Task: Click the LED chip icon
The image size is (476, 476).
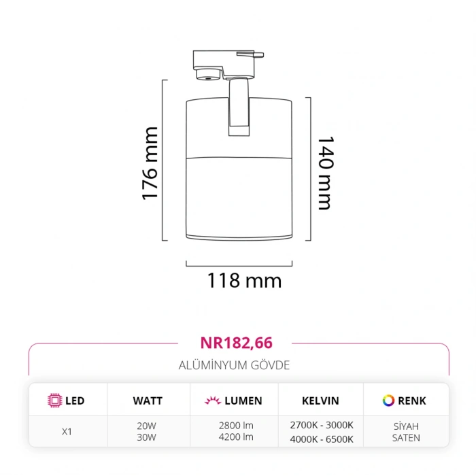Action: pos(54,401)
